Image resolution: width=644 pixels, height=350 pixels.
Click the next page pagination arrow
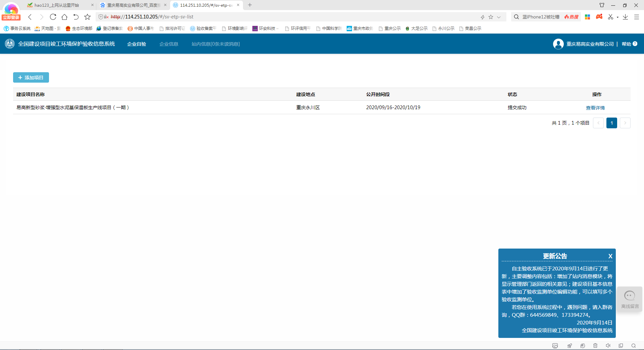625,123
